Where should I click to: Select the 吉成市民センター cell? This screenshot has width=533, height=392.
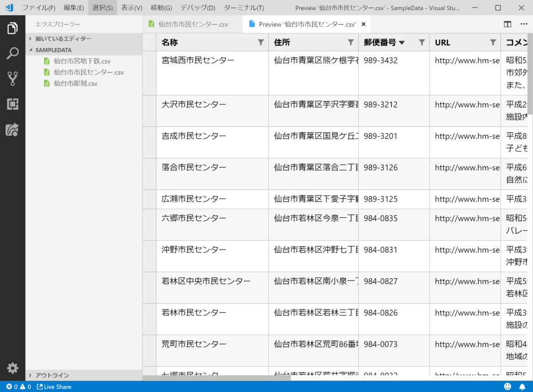[x=212, y=142]
